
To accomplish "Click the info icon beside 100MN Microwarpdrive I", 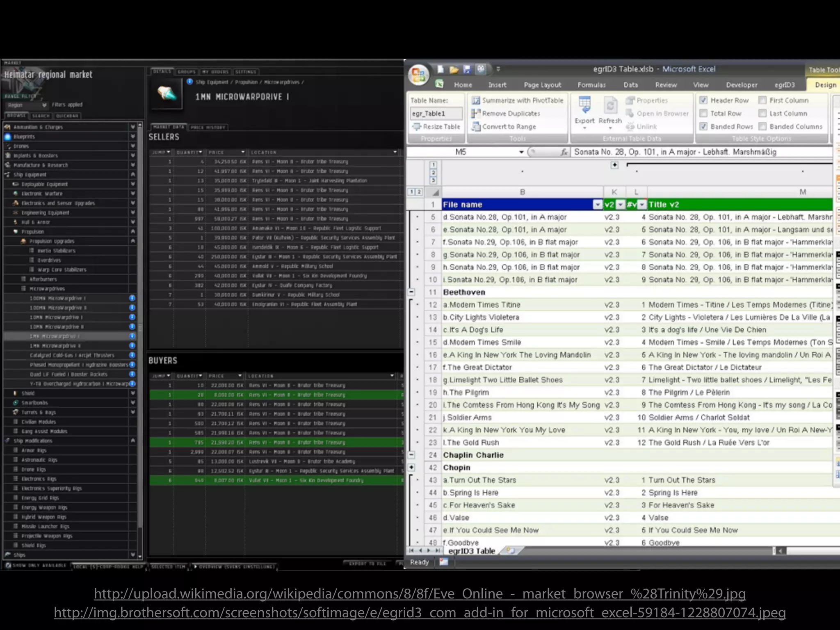I will (x=132, y=298).
